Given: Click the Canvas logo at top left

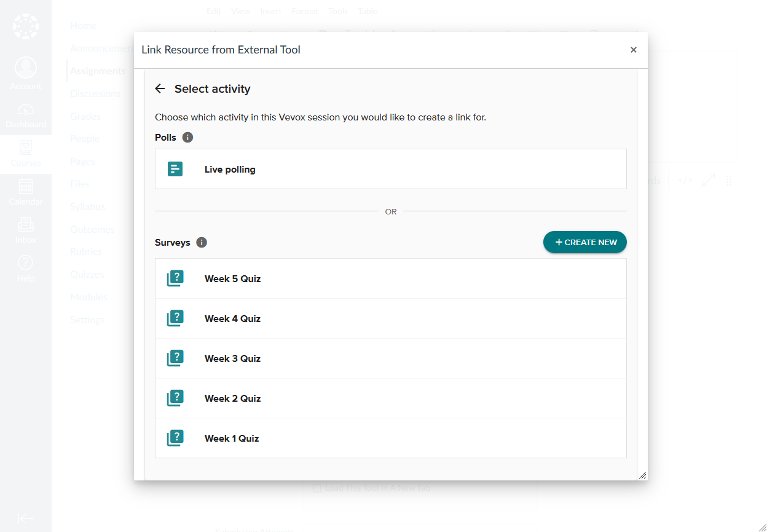Looking at the screenshot, I should [25, 26].
